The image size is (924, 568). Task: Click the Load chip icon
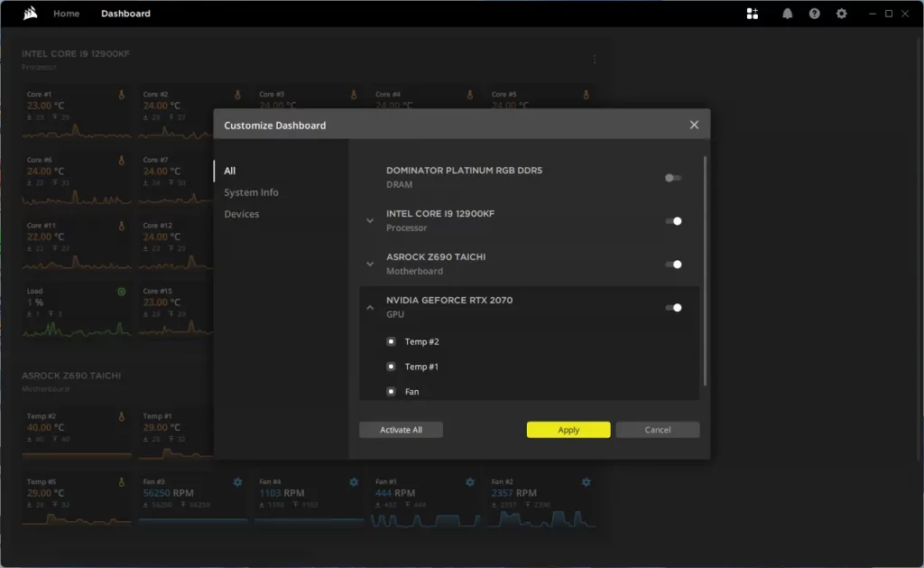point(122,292)
